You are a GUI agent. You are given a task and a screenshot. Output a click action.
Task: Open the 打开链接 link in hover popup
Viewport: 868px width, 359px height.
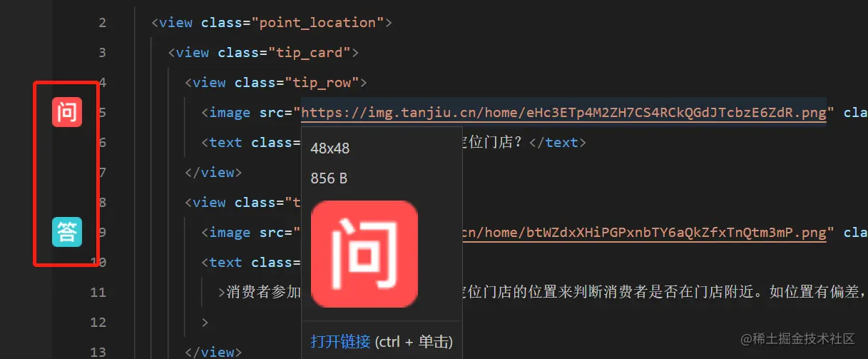(x=340, y=341)
